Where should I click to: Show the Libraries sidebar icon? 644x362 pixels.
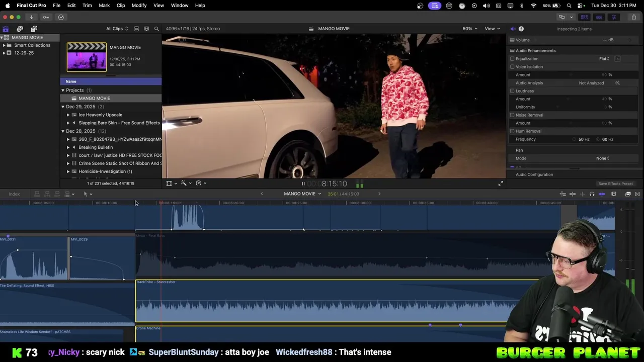click(6, 29)
